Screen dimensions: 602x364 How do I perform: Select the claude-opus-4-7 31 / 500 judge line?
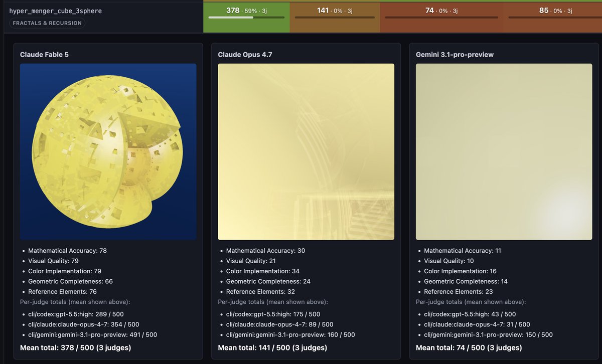477,324
